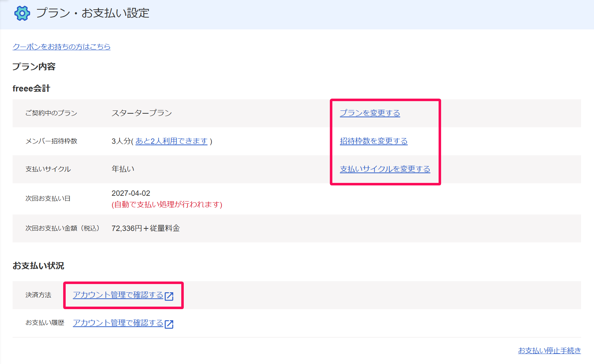Select the スタータープラン plan name text
The height and width of the screenshot is (364, 594).
142,113
